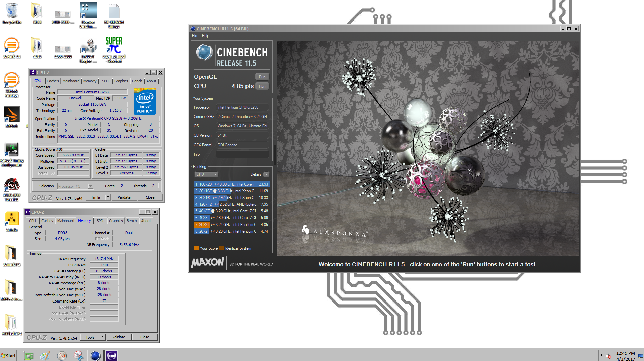Open the 3DM-FS-Le folder icon
The image size is (644, 361).
click(x=11, y=290)
